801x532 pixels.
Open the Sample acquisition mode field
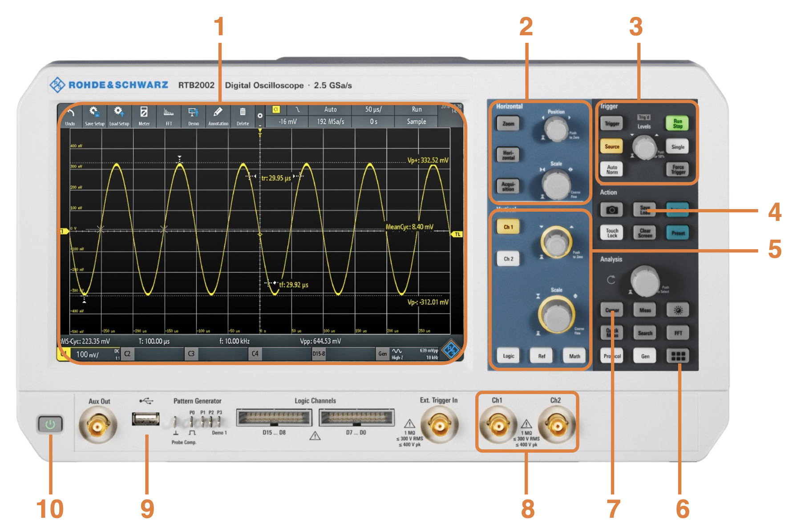416,121
